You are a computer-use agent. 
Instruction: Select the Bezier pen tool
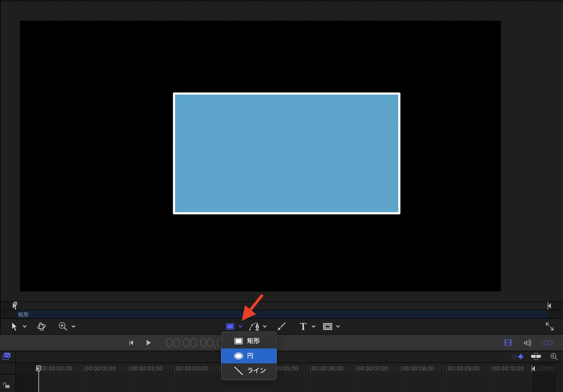(x=254, y=326)
